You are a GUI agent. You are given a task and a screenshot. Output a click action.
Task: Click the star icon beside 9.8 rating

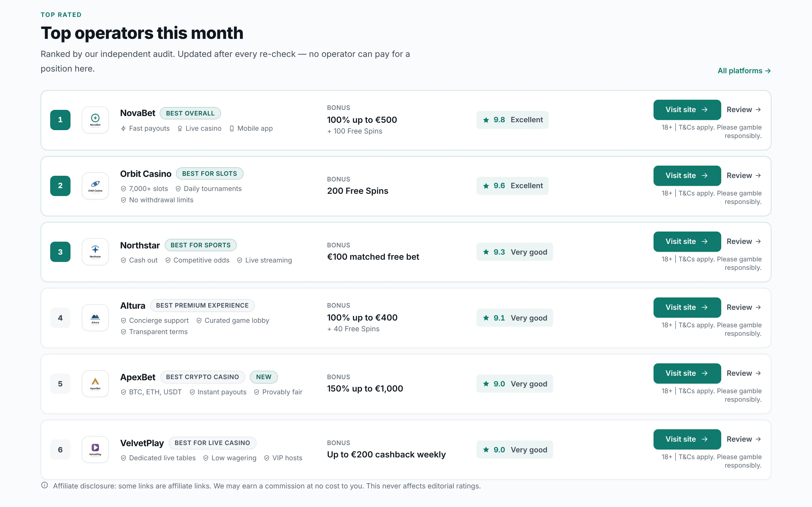486,120
